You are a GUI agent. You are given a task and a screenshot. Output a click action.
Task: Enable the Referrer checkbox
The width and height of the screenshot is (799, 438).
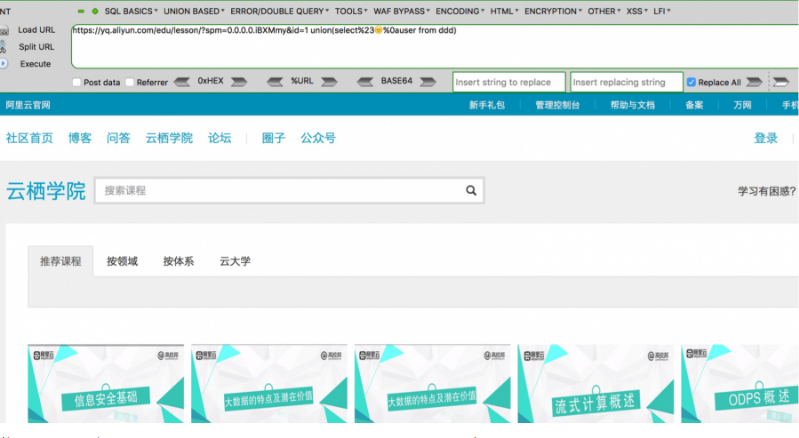(129, 82)
